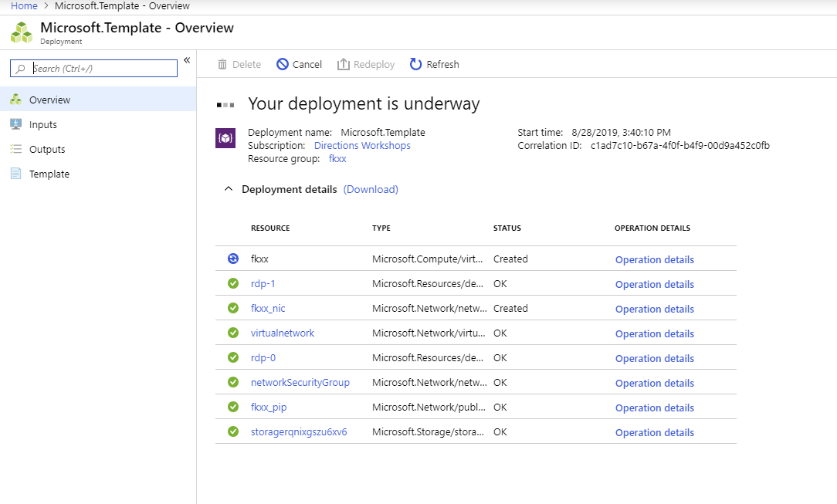This screenshot has width=837, height=504.
Task: Click the Redeploy toolbar label
Action: point(374,65)
